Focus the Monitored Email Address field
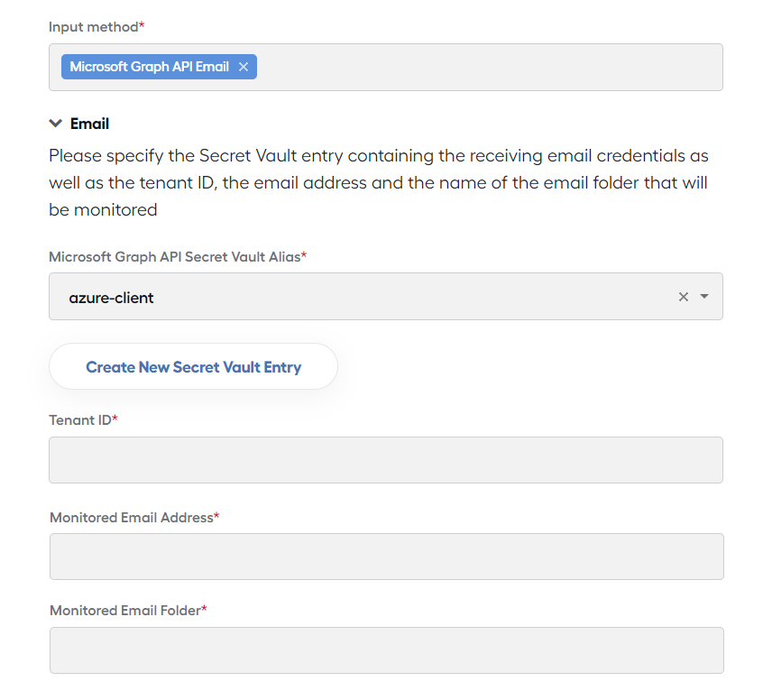The width and height of the screenshot is (763, 700). click(386, 557)
